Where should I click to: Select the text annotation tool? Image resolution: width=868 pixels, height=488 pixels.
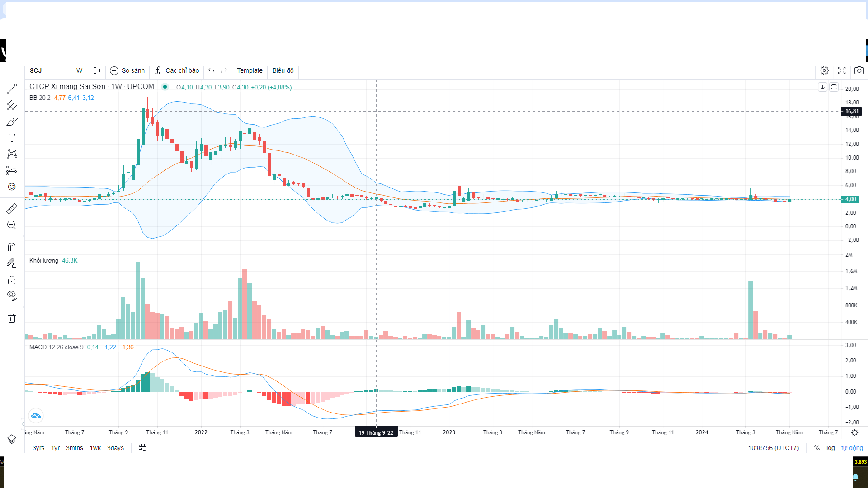point(12,138)
